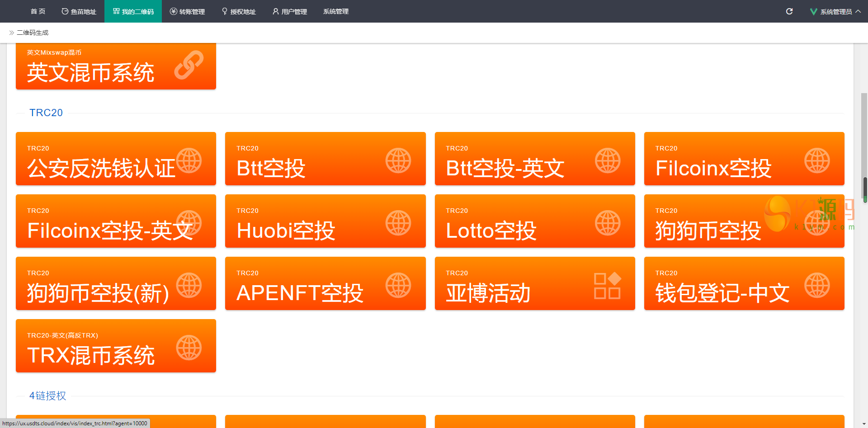Open the 用户管理 menu

coord(290,11)
